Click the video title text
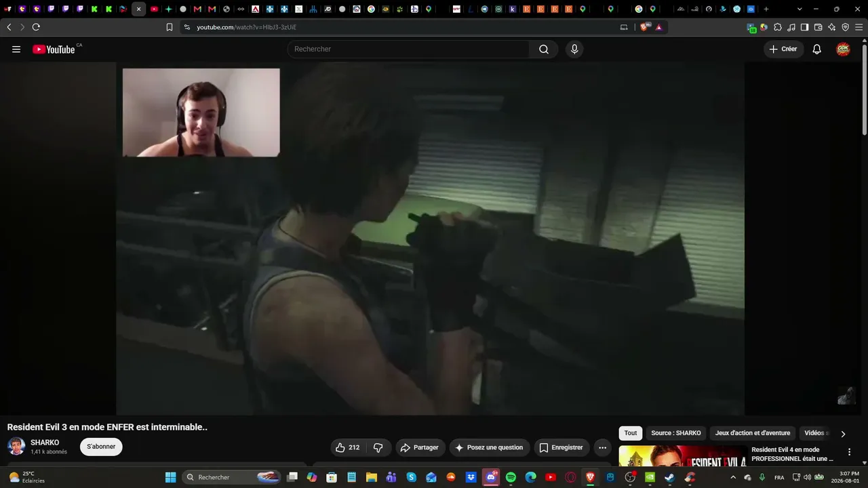This screenshot has width=868, height=488. pos(107,427)
